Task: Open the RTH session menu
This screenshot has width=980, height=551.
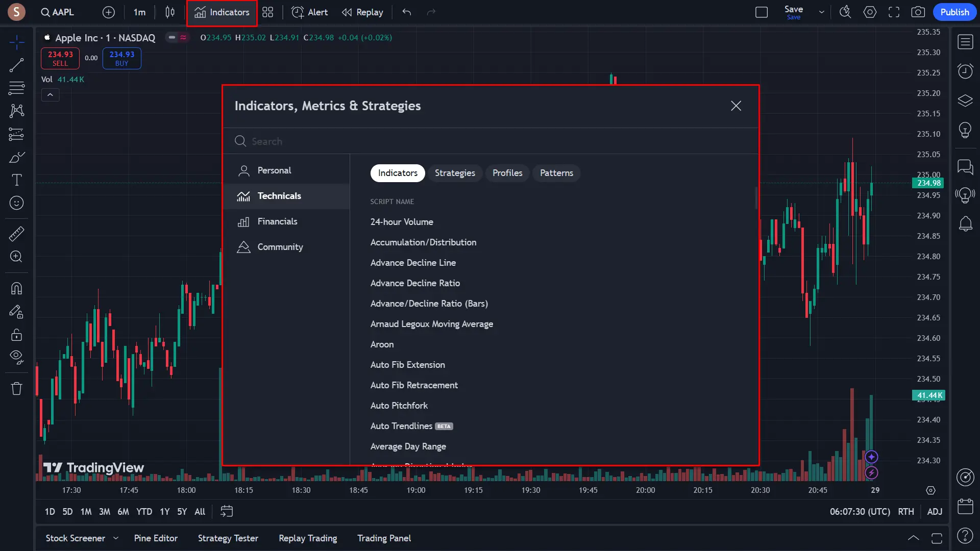Action: [x=906, y=511]
